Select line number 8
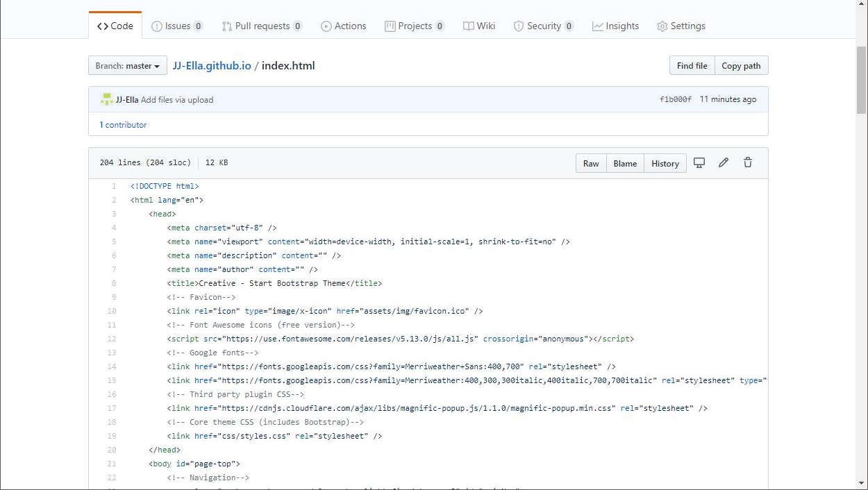 pos(114,283)
